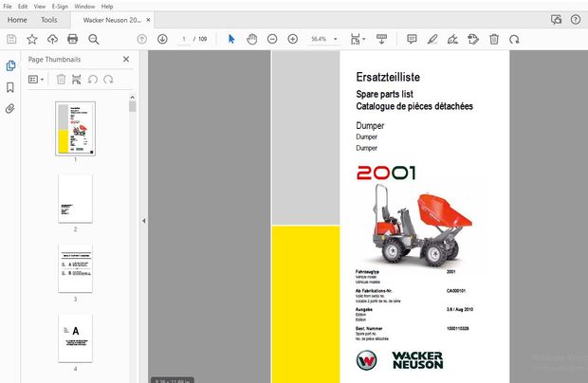Collapse the navigation pane arrow
This screenshot has width=588, height=383.
click(143, 221)
